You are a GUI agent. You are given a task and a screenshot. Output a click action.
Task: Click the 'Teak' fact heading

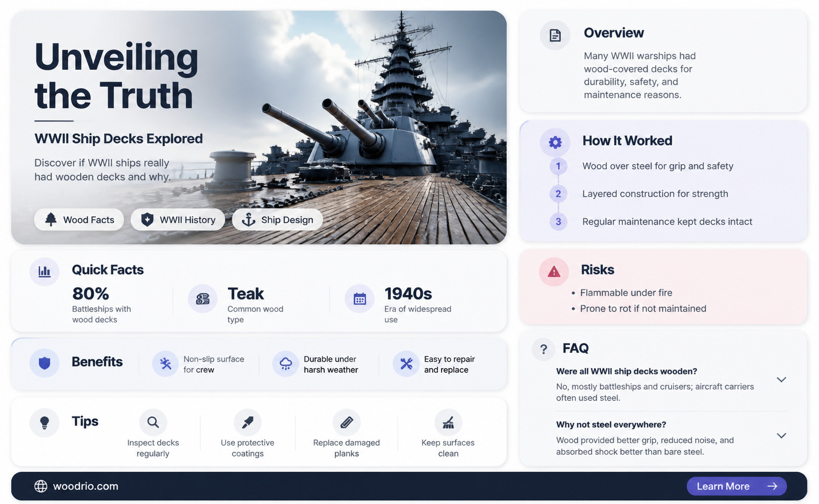click(x=246, y=293)
